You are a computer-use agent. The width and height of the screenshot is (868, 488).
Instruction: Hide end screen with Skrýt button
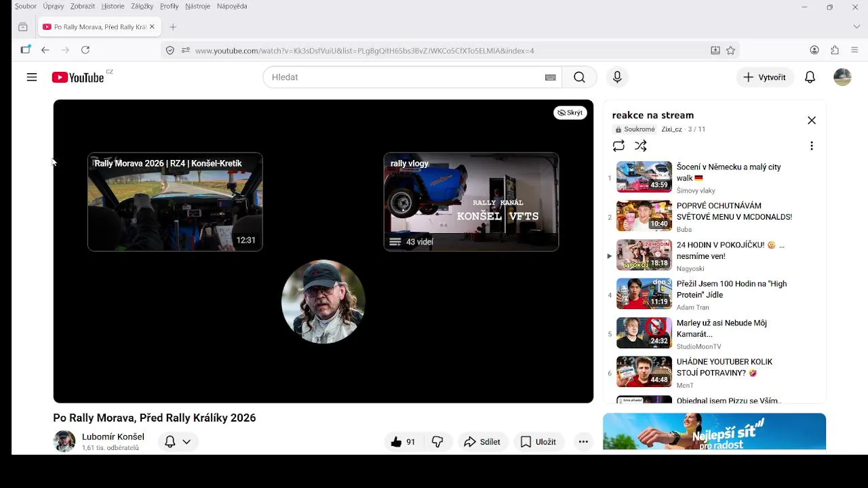coord(570,113)
